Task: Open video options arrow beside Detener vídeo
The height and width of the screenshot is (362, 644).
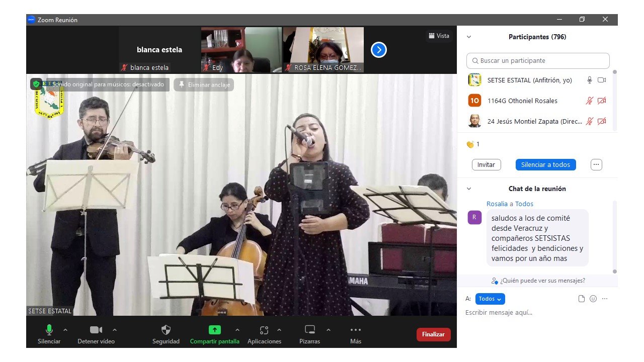Action: 115,330
